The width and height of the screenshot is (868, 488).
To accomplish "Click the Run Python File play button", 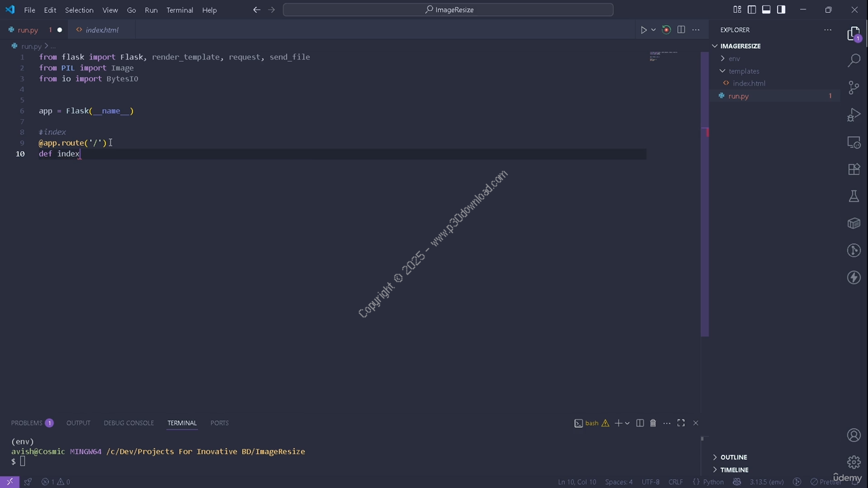I will (x=644, y=30).
